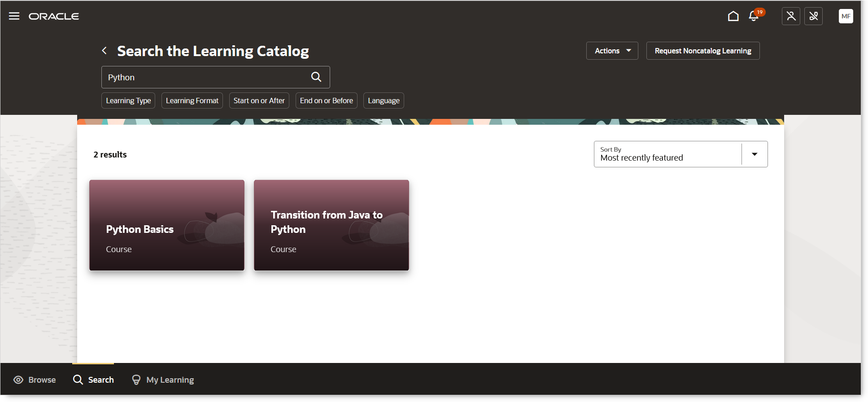Click the Oracle logo
Image resolution: width=868 pixels, height=402 pixels.
pyautogui.click(x=54, y=16)
